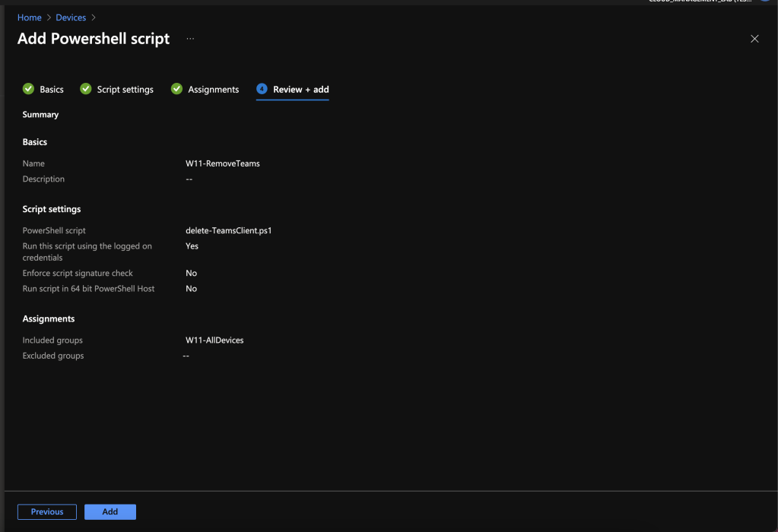Screen dimensions: 778x532
Task: Open the ellipsis menu beside the page title
Action: pyautogui.click(x=190, y=39)
